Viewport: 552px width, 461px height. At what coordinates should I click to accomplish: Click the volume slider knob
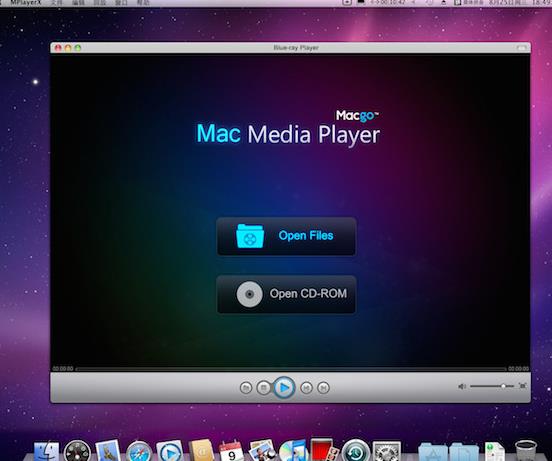click(x=503, y=386)
